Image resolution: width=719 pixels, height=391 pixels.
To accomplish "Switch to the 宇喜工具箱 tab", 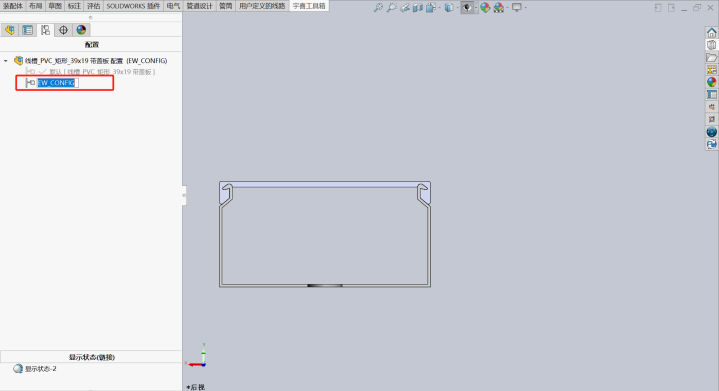I will (x=309, y=6).
